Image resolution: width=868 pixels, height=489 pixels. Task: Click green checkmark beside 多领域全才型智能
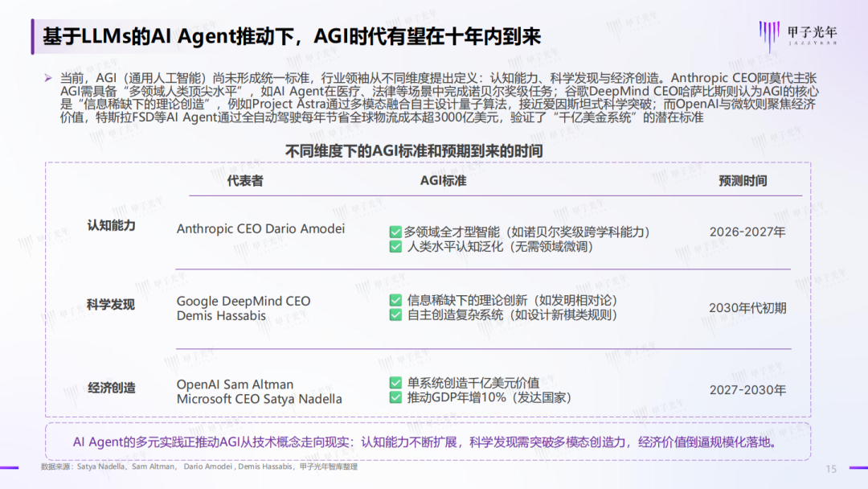(x=395, y=232)
